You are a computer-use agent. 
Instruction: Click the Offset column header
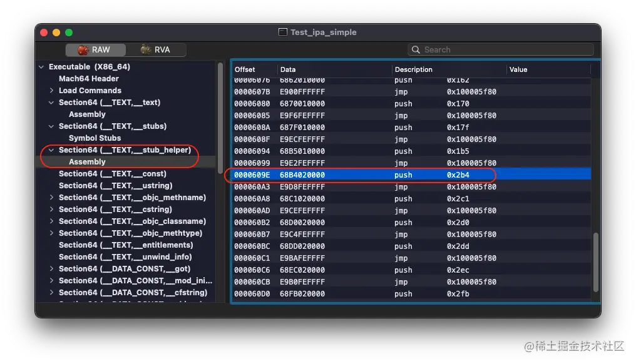(245, 69)
